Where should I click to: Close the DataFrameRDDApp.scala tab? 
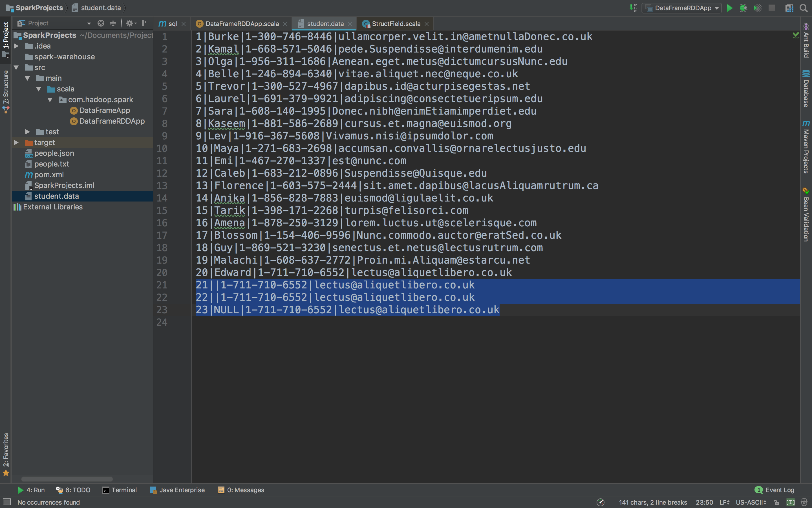[285, 24]
